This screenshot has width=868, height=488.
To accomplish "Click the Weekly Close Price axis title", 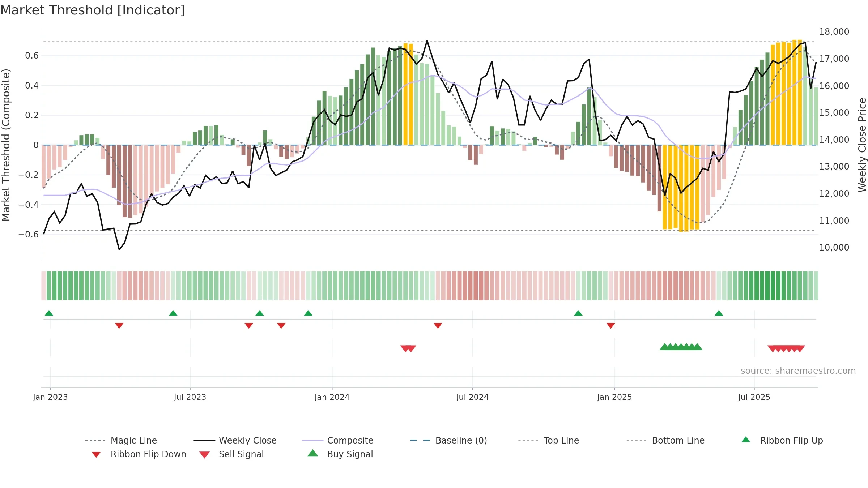I will (x=862, y=145).
